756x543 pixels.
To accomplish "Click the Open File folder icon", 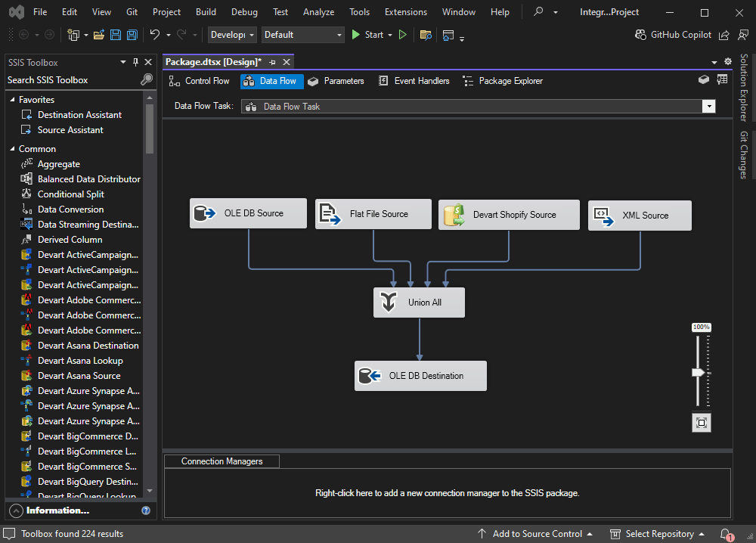I will [99, 35].
